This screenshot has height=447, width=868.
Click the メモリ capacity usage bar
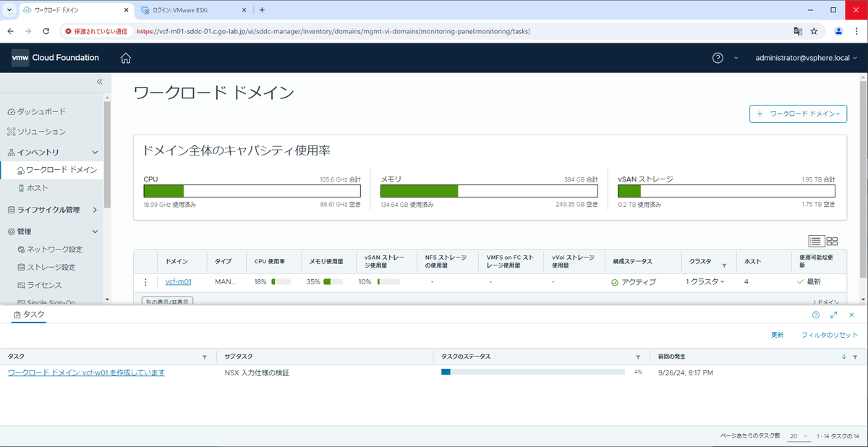pos(489,191)
